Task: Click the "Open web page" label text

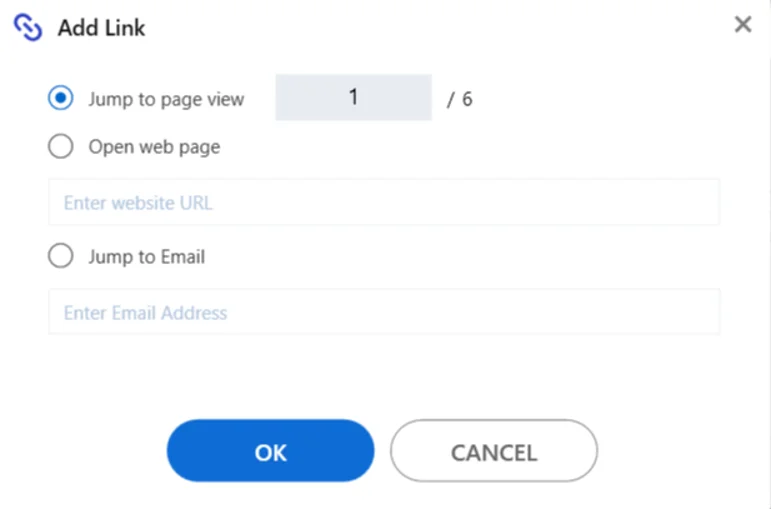Action: coord(154,147)
